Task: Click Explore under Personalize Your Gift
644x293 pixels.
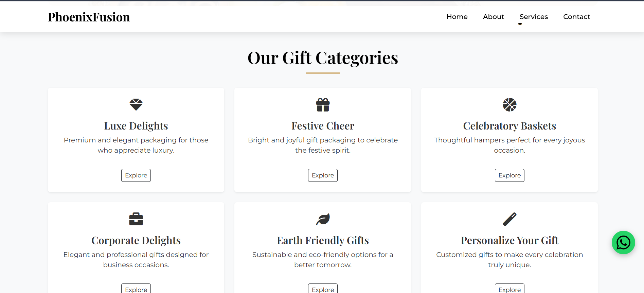Action: (509, 289)
